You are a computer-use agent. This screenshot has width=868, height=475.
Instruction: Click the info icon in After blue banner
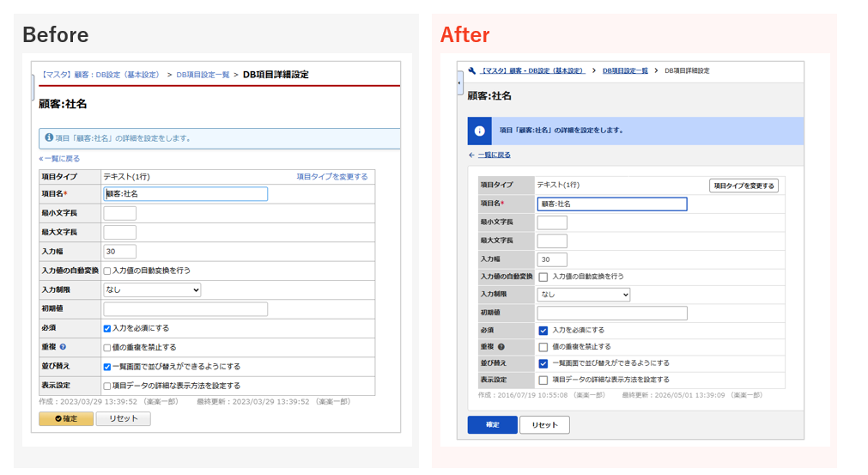click(479, 131)
